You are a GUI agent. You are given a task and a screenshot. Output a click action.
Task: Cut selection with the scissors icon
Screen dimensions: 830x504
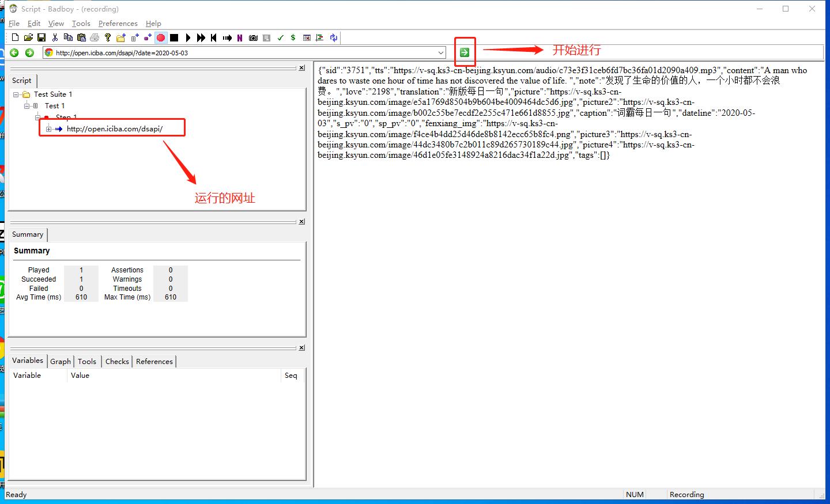click(x=55, y=37)
